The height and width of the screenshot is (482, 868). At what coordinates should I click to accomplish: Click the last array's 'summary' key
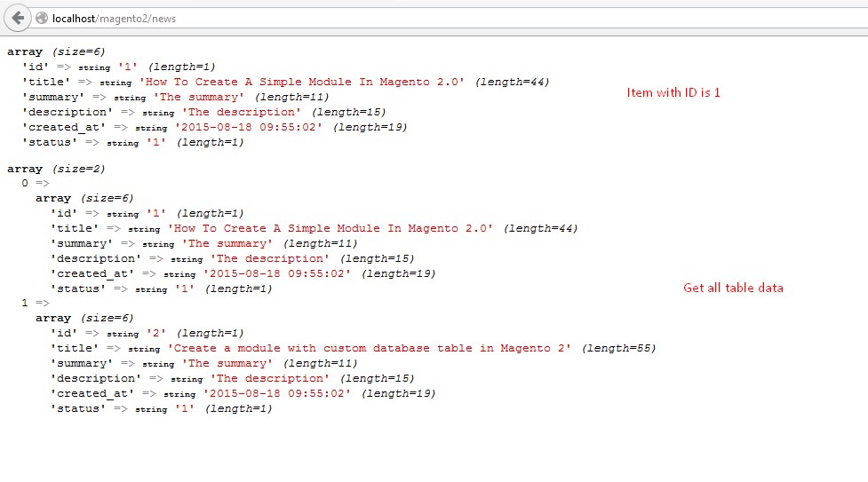click(82, 364)
